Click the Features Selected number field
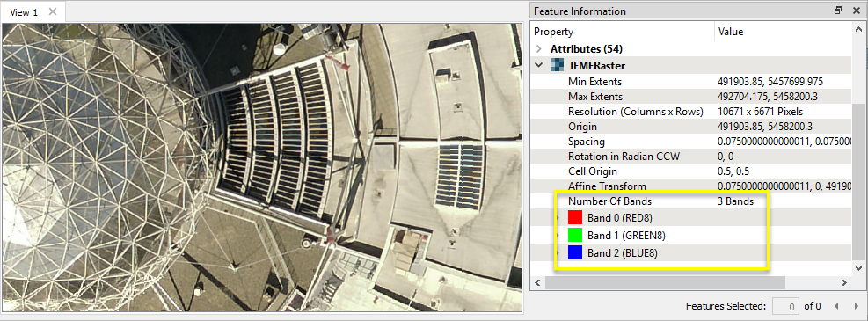This screenshot has height=321, width=868. pos(786,305)
